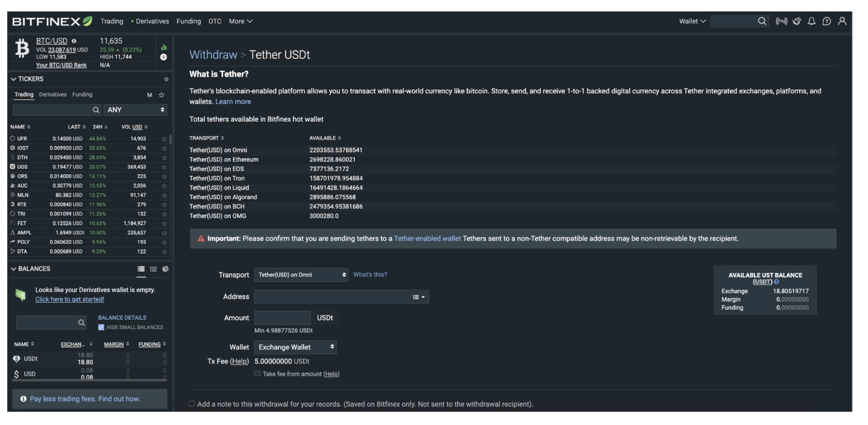The image size is (868, 425).
Task: Open the Transport dropdown showing Tether(USD) on Omni
Action: [x=301, y=275]
